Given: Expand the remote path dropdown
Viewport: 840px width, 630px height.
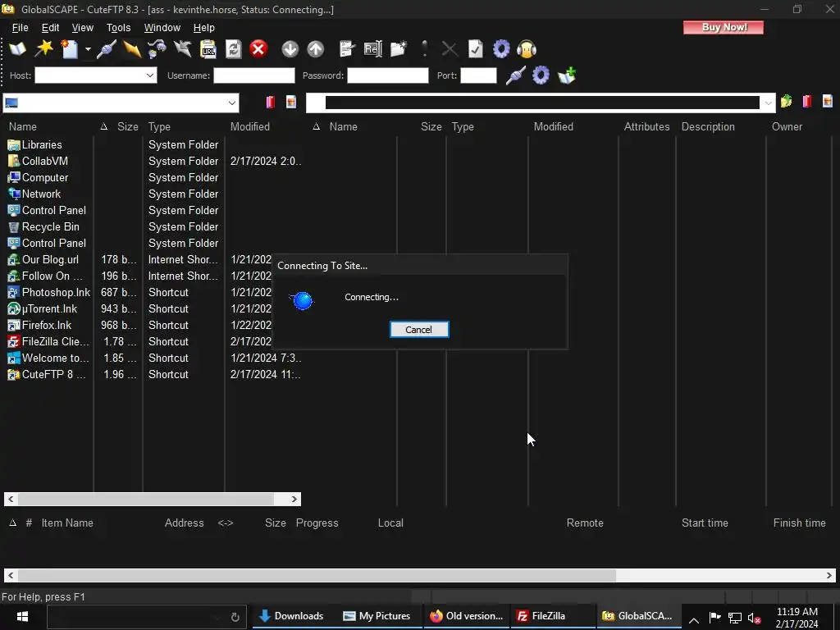Looking at the screenshot, I should click(768, 103).
